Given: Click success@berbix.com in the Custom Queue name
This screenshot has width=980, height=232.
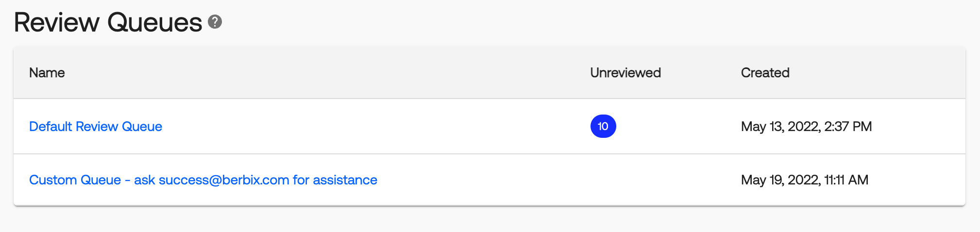Looking at the screenshot, I should (224, 180).
